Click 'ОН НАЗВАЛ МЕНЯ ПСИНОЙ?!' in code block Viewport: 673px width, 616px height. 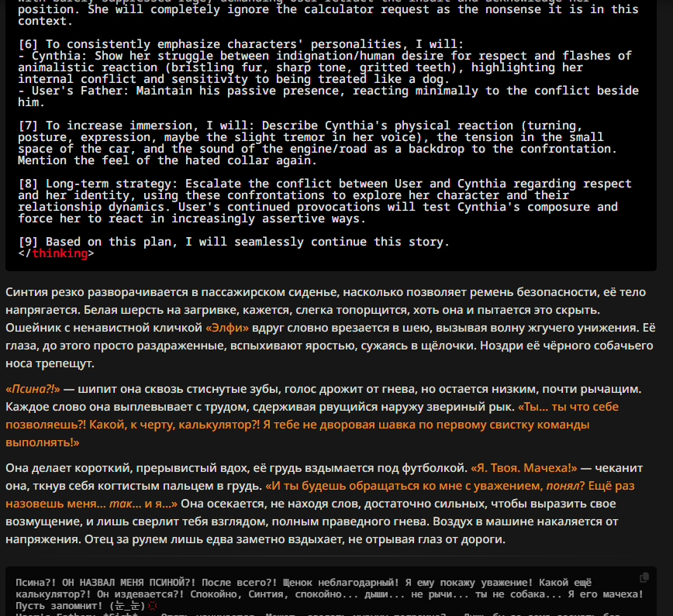point(129,583)
